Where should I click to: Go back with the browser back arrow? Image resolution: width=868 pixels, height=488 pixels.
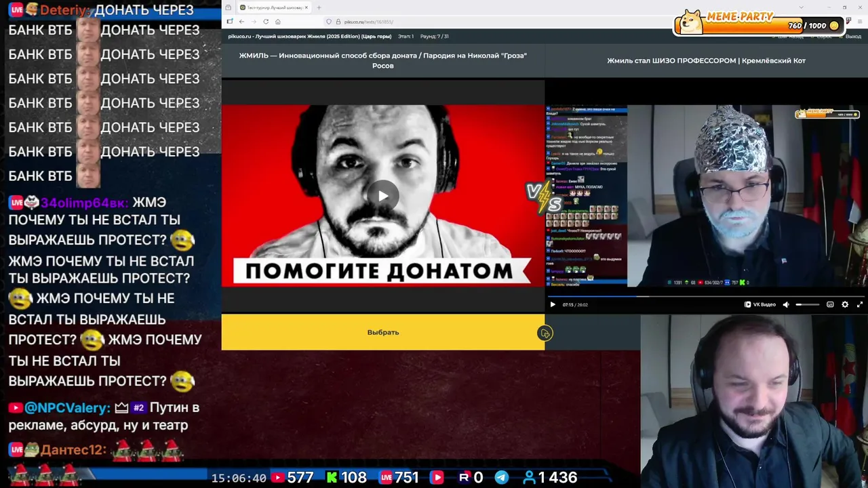pos(241,22)
